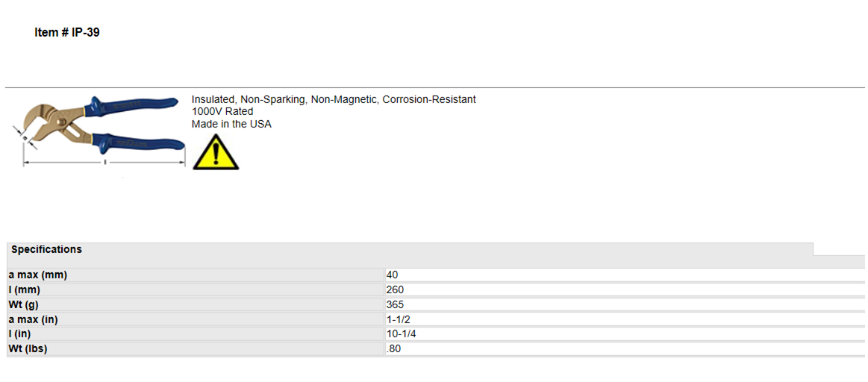Select the 10-1/4 length value
868x382 pixels.
tap(400, 334)
